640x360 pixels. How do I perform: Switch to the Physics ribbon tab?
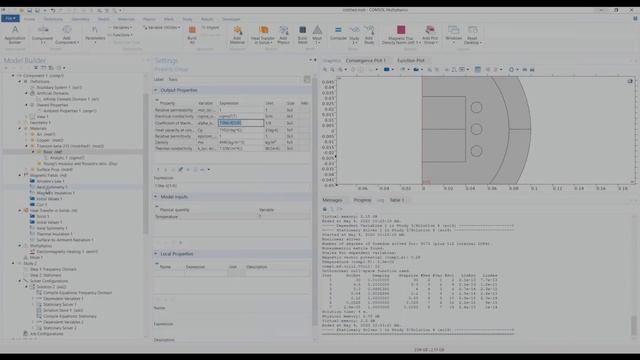(149, 19)
